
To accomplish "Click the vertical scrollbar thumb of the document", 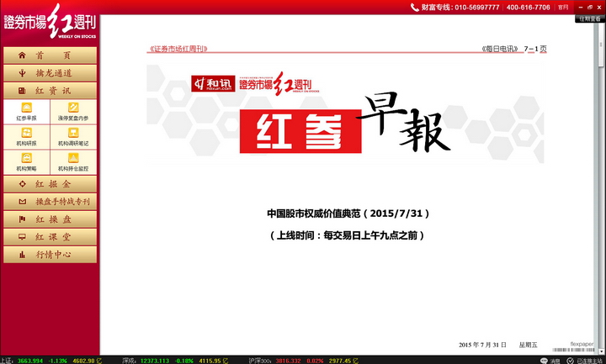I will [x=601, y=46].
